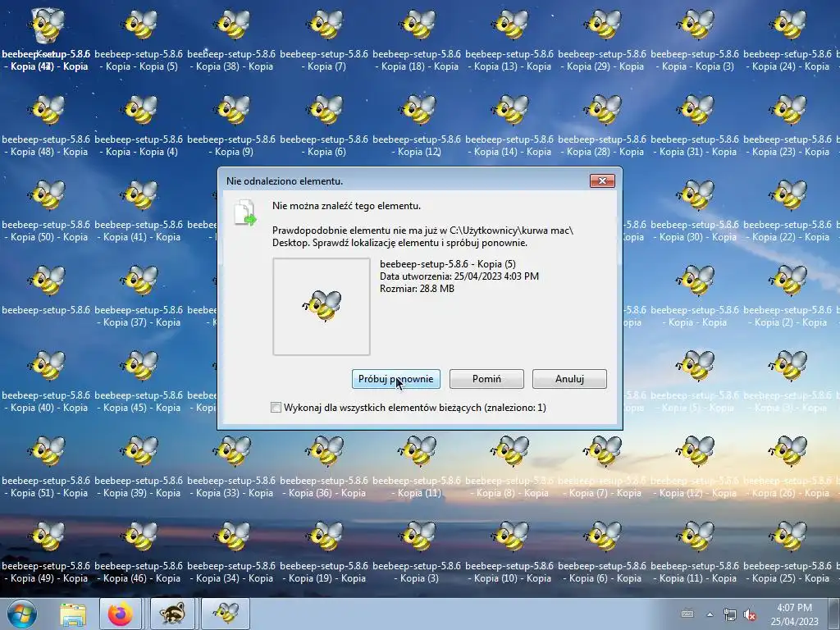Select desktop icon 'Kopia (14) - Kopia'
The image size is (840, 630).
509,127
